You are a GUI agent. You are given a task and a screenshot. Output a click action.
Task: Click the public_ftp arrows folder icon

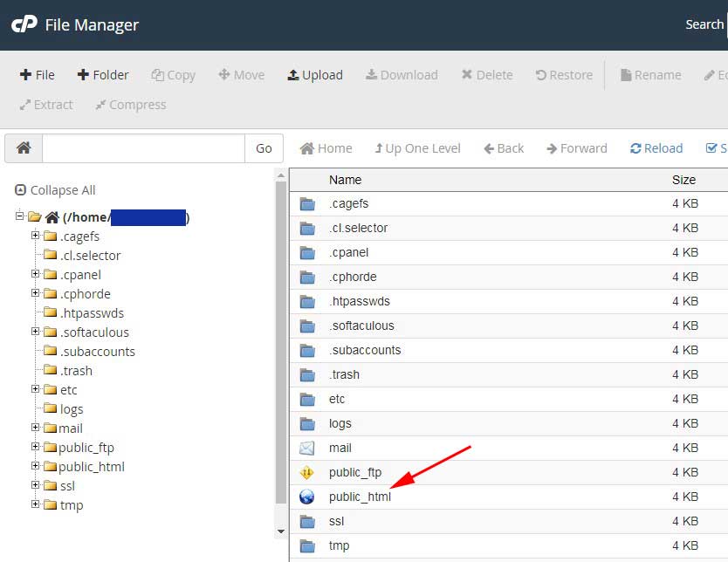point(306,472)
